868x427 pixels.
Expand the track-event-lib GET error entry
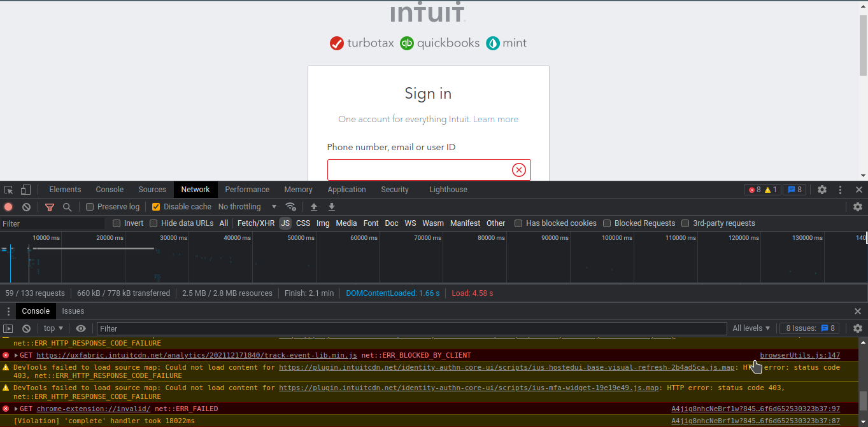pyautogui.click(x=16, y=356)
